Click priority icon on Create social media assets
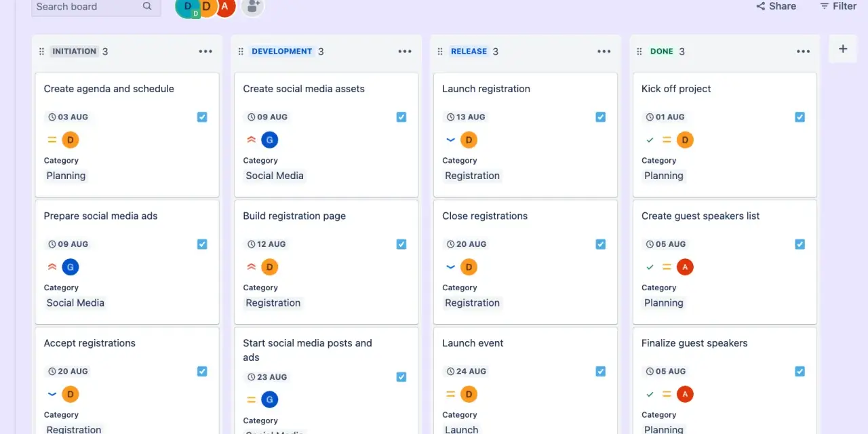The height and width of the screenshot is (434, 868). [251, 140]
